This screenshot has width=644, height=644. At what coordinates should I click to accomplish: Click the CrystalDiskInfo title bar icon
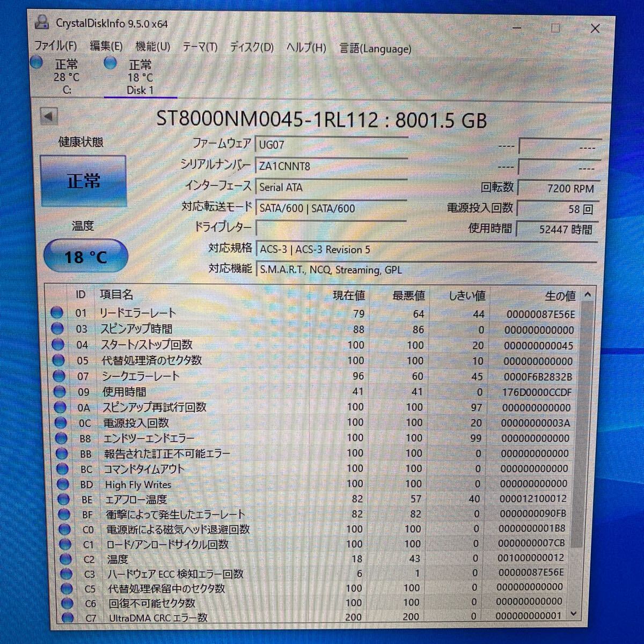click(42, 23)
